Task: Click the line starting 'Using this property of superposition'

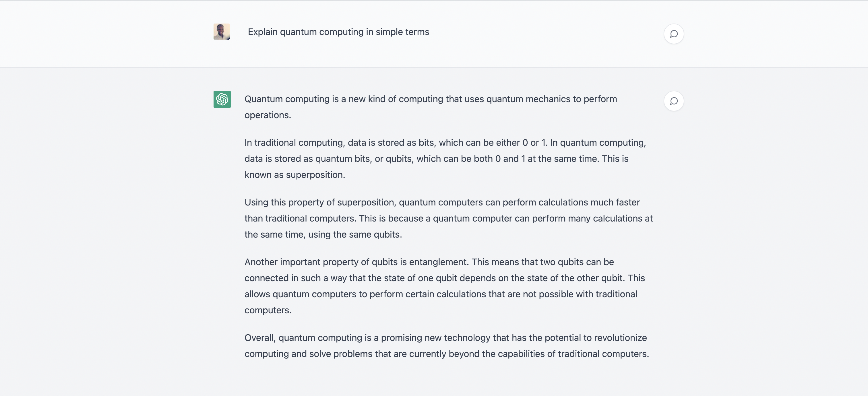Action: click(442, 202)
